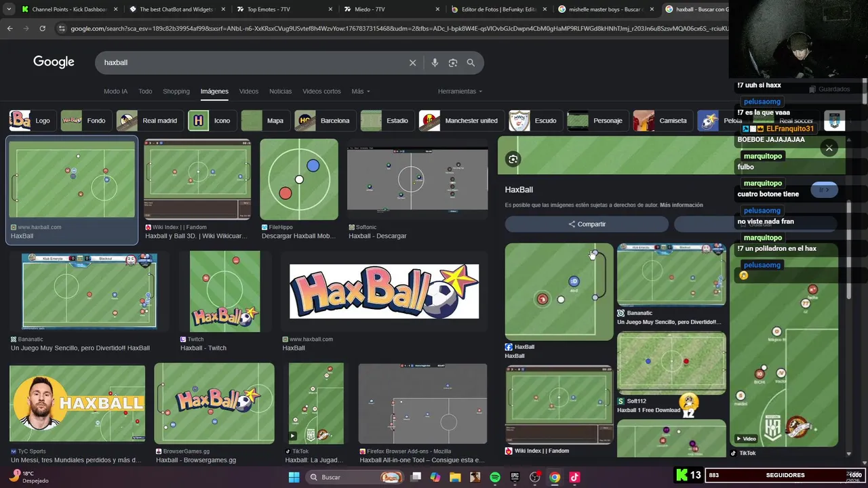Image resolution: width=868 pixels, height=488 pixels.
Task: Close the Miedo - 7TV tab
Action: pos(437,9)
